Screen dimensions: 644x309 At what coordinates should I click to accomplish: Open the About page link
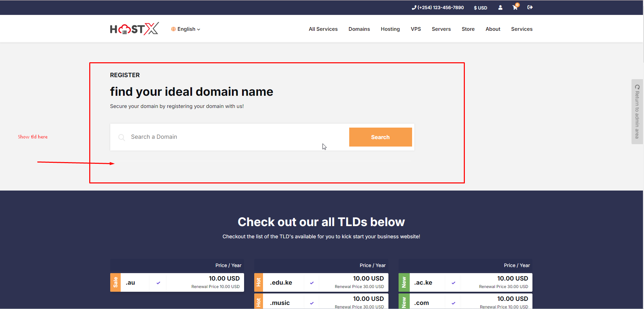[493, 29]
